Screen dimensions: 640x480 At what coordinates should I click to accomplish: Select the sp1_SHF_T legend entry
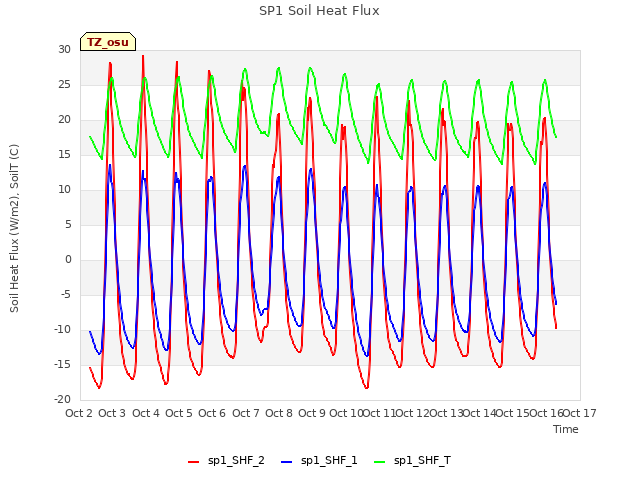412,461
